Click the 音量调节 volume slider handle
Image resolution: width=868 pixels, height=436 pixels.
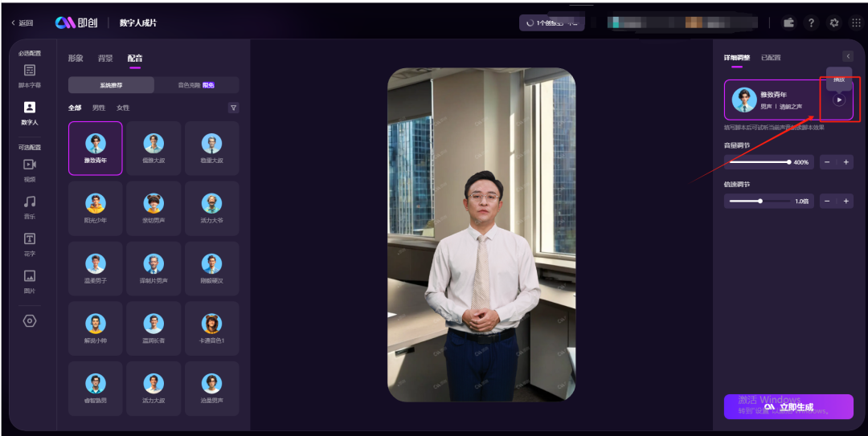[789, 162]
